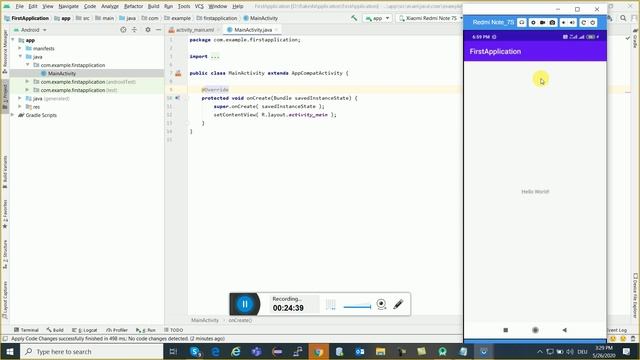The image size is (640, 360).
Task: Toggle the webcam icon in recorder bar
Action: click(381, 304)
